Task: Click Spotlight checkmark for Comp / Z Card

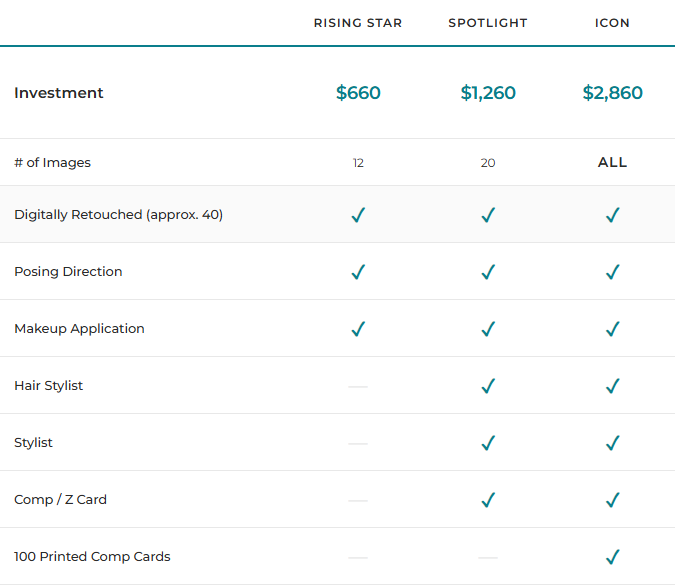Action: [488, 500]
